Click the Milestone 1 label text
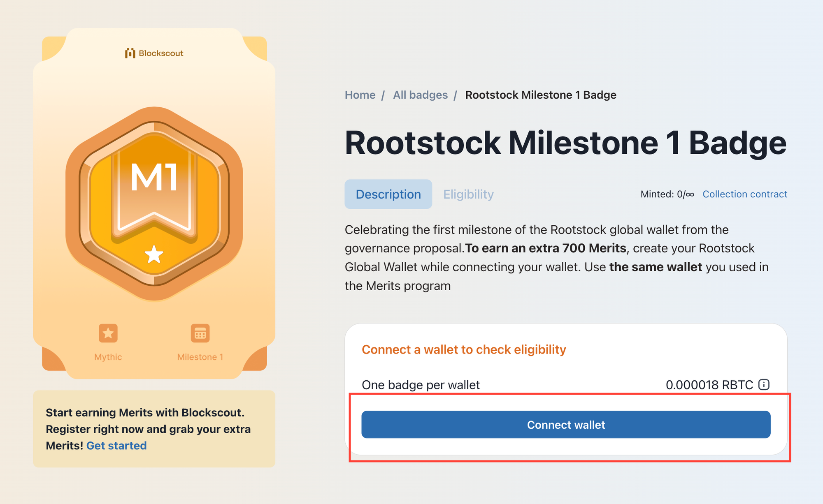 click(200, 357)
